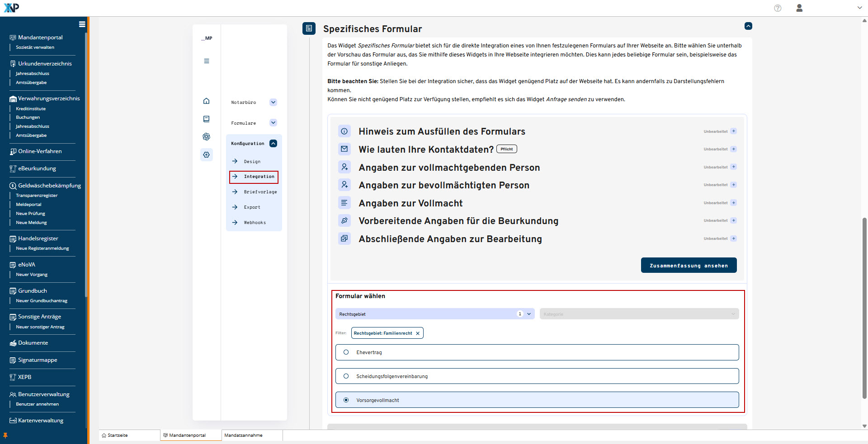This screenshot has height=444, width=868.
Task: Switch to the Startseite tab
Action: (x=129, y=435)
